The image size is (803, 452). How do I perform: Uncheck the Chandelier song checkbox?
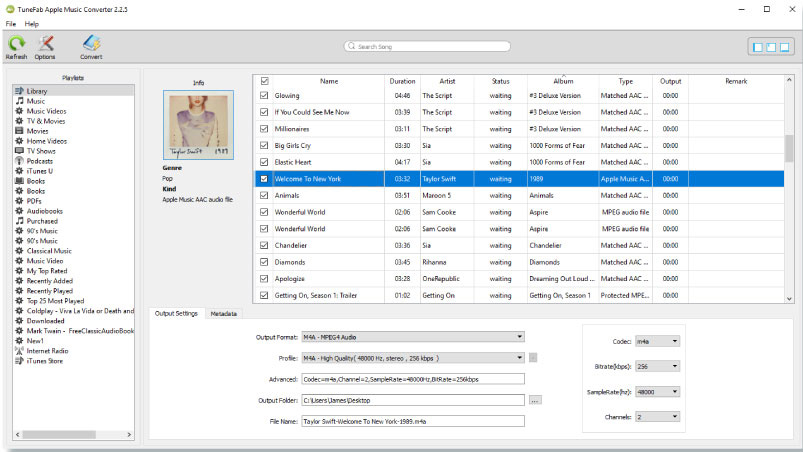pos(264,245)
